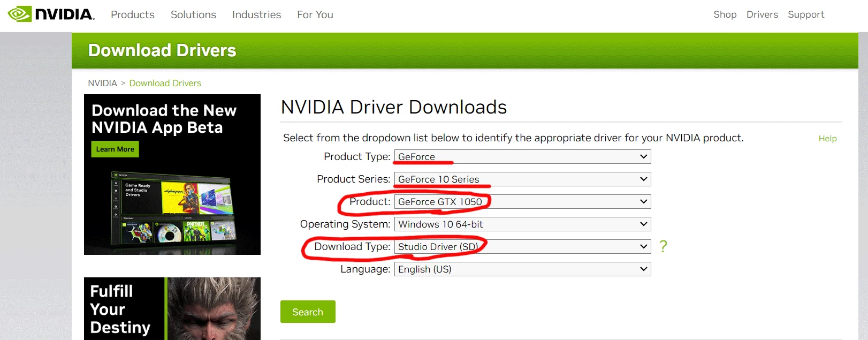Open the Product Type dropdown

tap(522, 157)
